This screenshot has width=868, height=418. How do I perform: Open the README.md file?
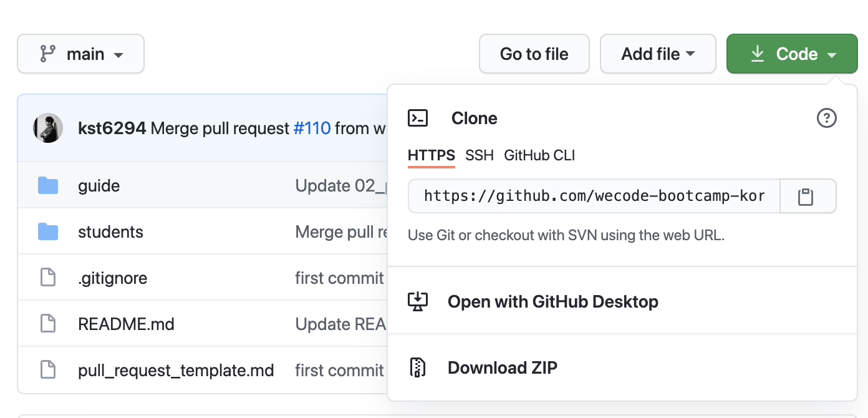(x=126, y=324)
